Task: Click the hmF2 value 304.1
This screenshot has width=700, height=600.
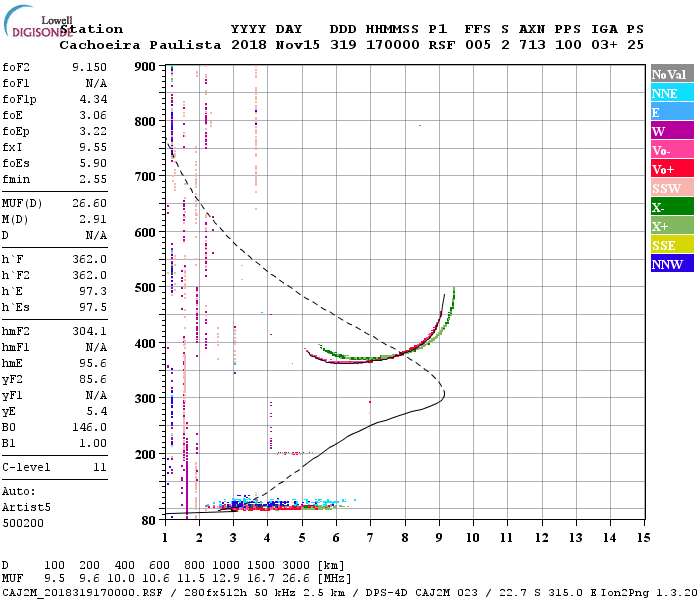Action: pyautogui.click(x=89, y=331)
